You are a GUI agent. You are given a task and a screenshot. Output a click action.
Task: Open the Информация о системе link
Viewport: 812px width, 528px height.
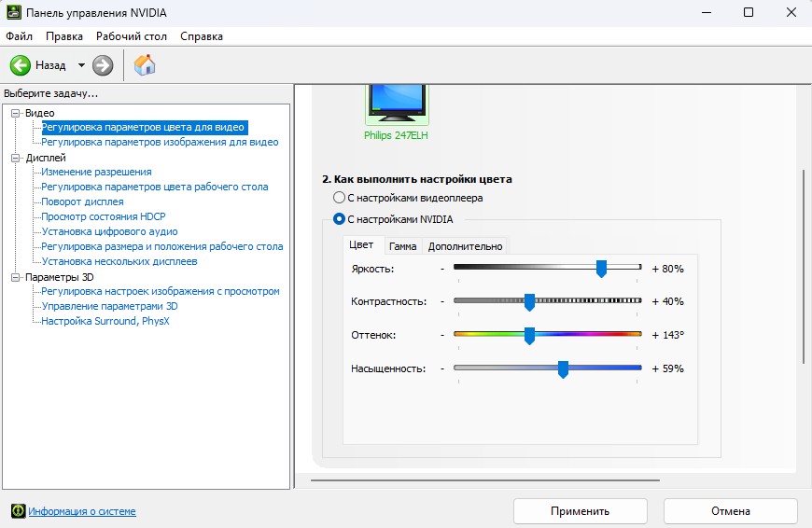(82, 511)
